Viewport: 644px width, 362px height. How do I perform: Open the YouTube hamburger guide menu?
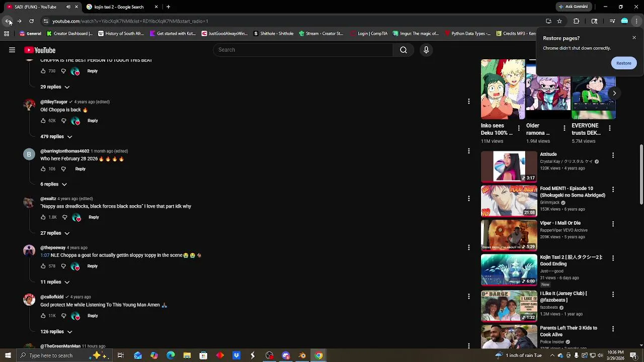click(x=12, y=50)
